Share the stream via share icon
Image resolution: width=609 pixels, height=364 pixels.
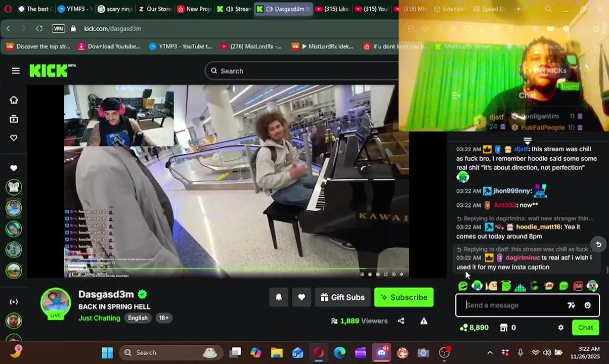[x=401, y=321]
